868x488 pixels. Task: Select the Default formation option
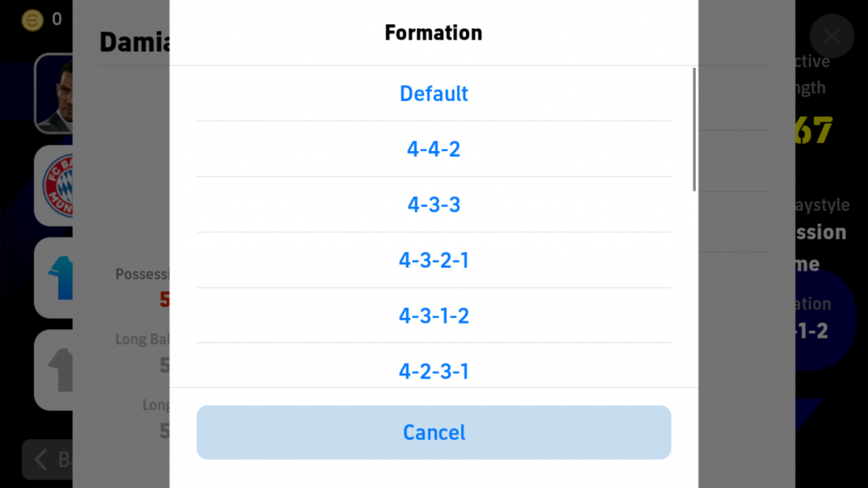point(433,93)
